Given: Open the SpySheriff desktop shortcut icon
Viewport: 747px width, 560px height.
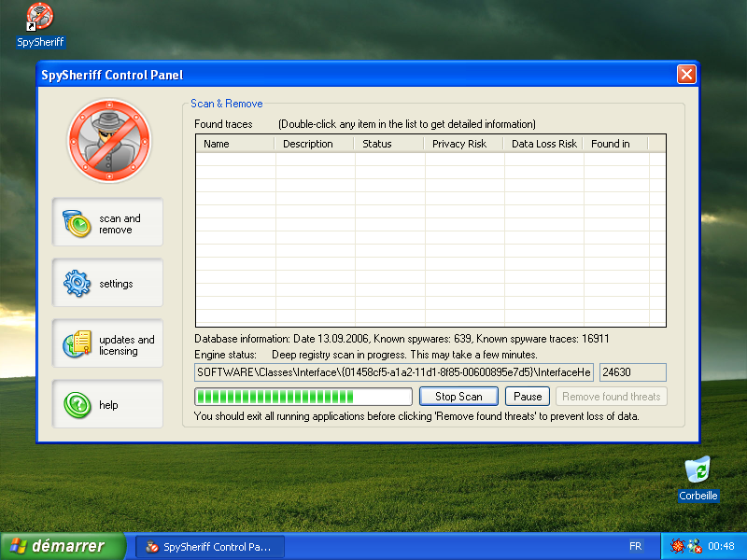Looking at the screenshot, I should (40, 25).
